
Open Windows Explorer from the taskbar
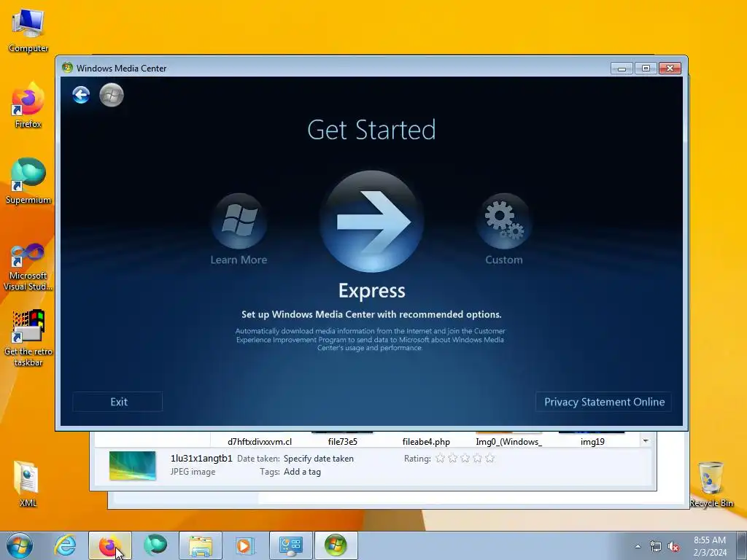pyautogui.click(x=201, y=545)
